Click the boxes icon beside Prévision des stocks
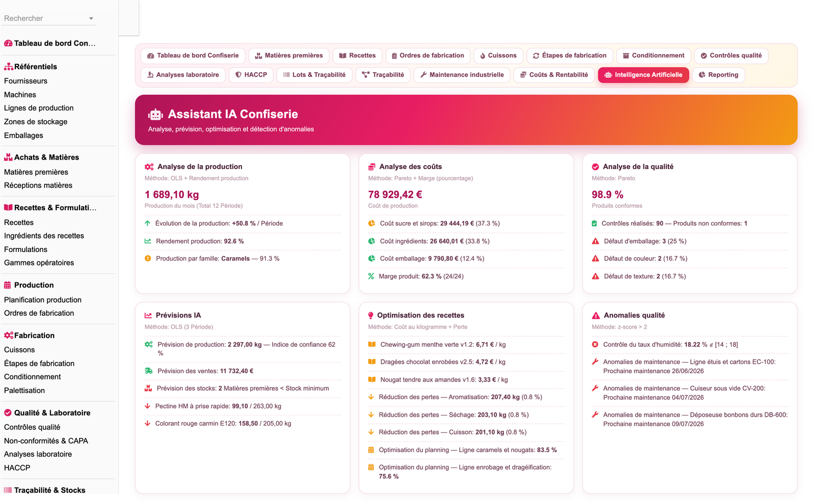Image resolution: width=815 pixels, height=504 pixels. click(x=148, y=388)
